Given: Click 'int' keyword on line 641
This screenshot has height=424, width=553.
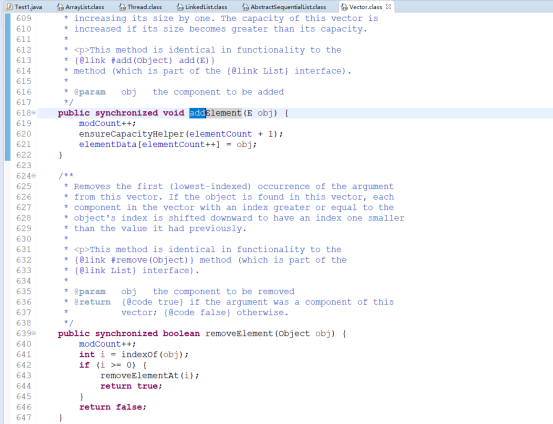Looking at the screenshot, I should coord(87,355).
